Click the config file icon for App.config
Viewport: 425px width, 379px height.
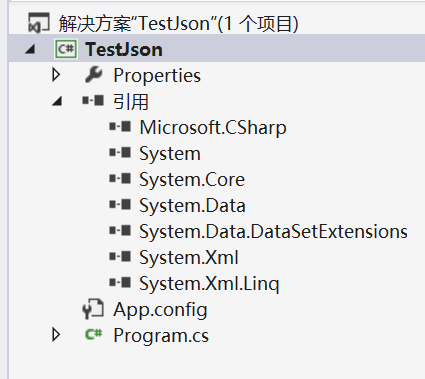click(x=93, y=309)
